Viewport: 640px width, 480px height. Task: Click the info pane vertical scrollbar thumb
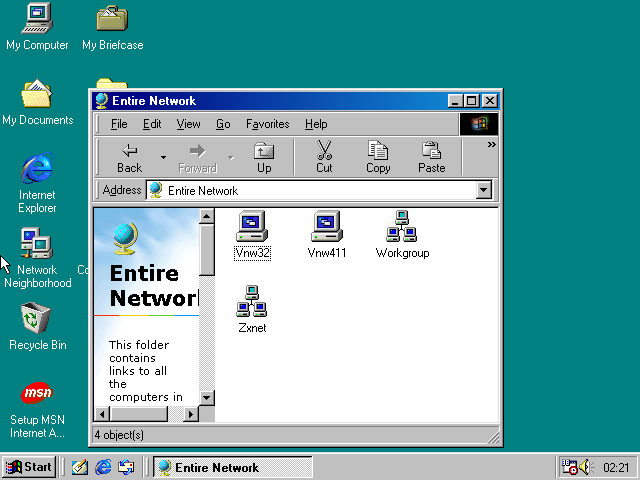coord(207,250)
